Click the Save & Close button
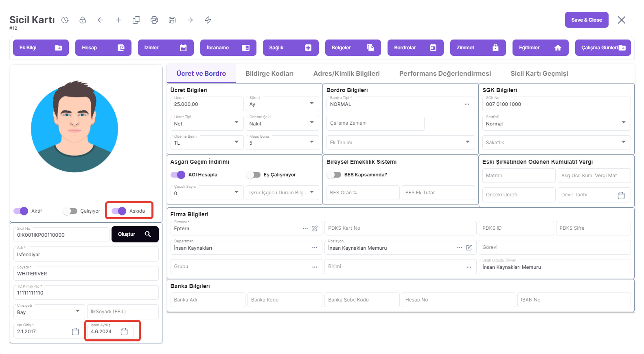The image size is (644, 354). pyautogui.click(x=586, y=20)
